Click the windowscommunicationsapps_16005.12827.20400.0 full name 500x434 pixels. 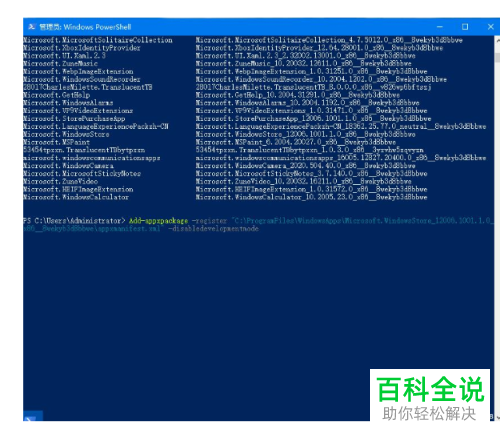[x=341, y=158]
